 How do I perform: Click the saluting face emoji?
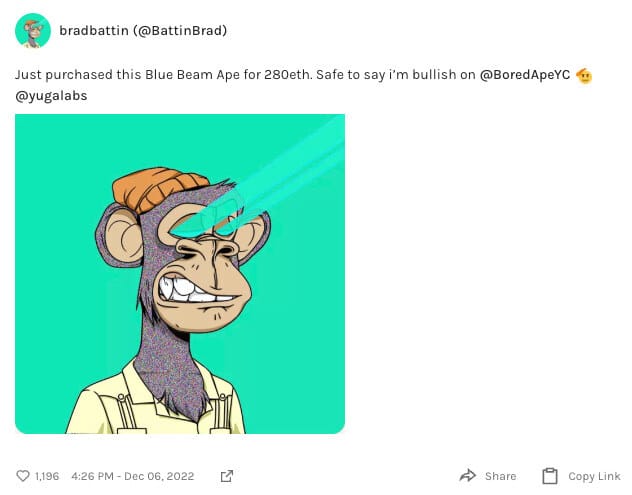click(584, 75)
